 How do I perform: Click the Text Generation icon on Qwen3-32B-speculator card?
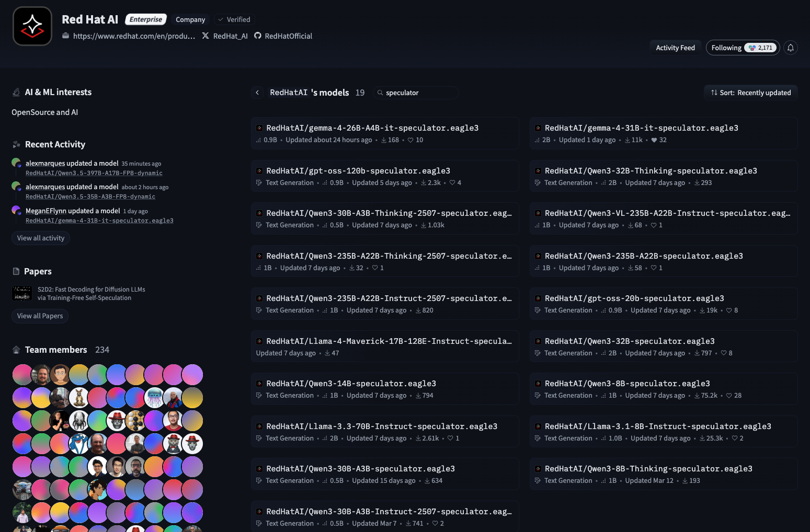pos(538,353)
